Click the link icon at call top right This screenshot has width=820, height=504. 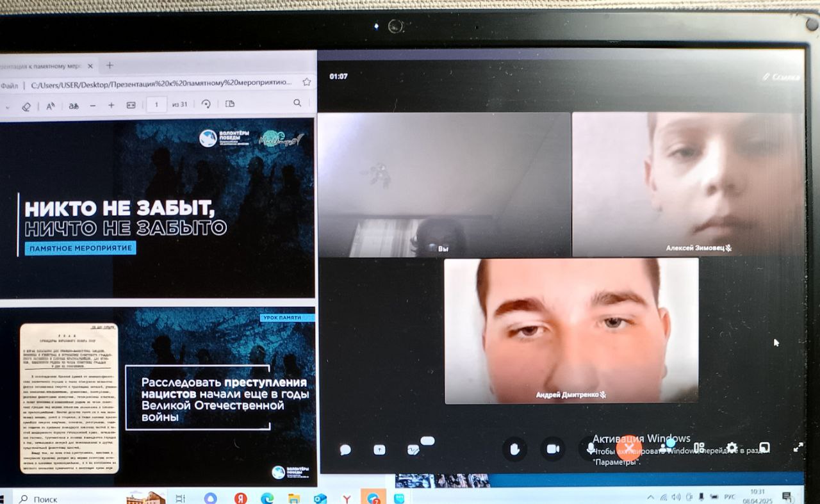click(x=781, y=77)
